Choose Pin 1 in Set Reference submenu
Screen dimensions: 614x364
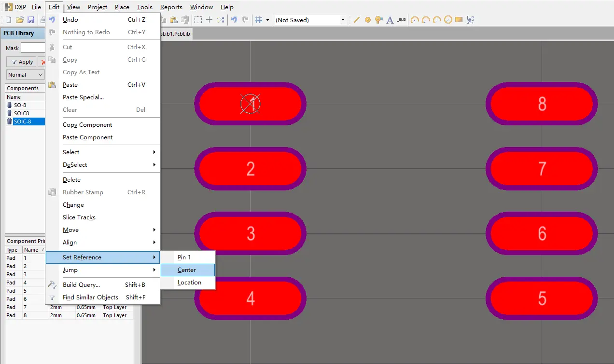click(184, 257)
